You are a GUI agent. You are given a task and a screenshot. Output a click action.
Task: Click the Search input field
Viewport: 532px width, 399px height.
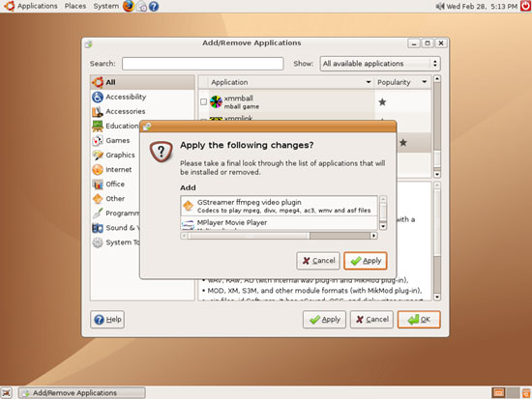tap(203, 64)
